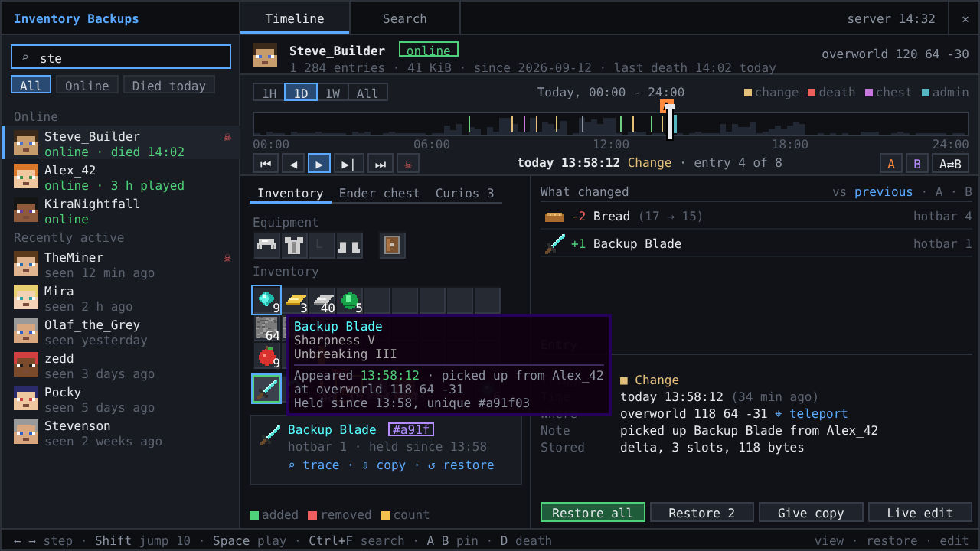The image size is (980, 551).
Task: Set timeline range to 1W
Action: point(332,93)
